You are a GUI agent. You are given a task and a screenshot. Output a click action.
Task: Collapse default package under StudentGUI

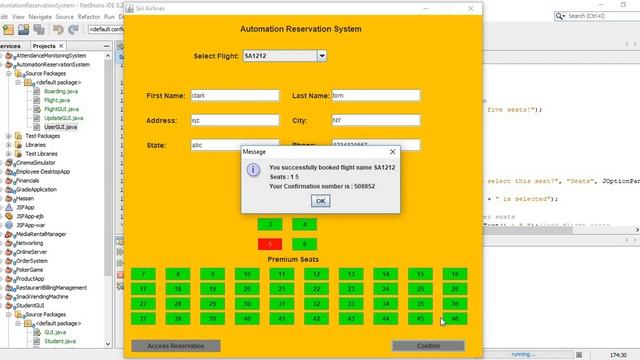[18, 323]
